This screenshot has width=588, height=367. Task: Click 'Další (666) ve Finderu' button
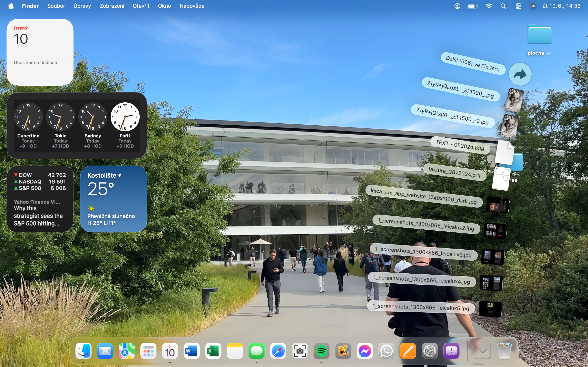(473, 64)
